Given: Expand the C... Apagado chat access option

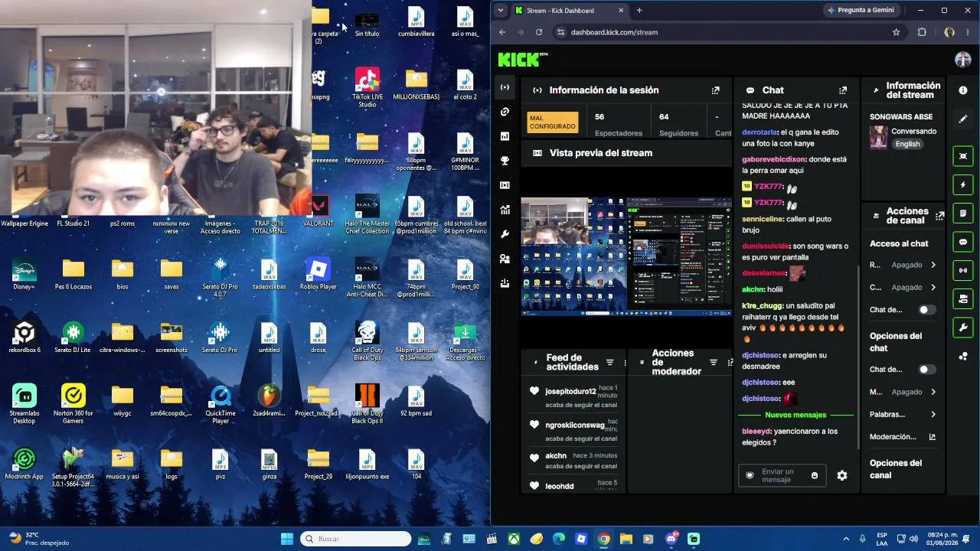Looking at the screenshot, I should [x=903, y=288].
